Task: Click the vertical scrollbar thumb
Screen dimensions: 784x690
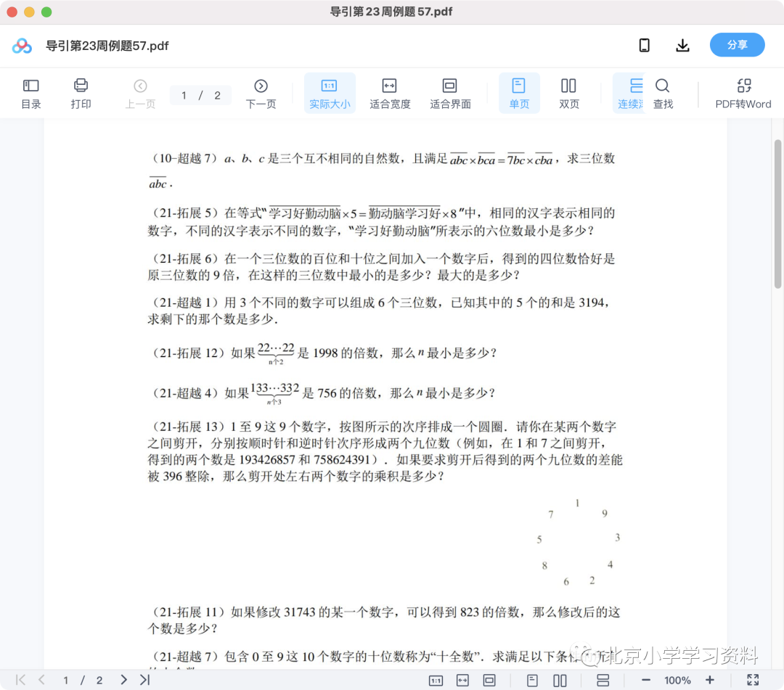Action: click(x=777, y=214)
